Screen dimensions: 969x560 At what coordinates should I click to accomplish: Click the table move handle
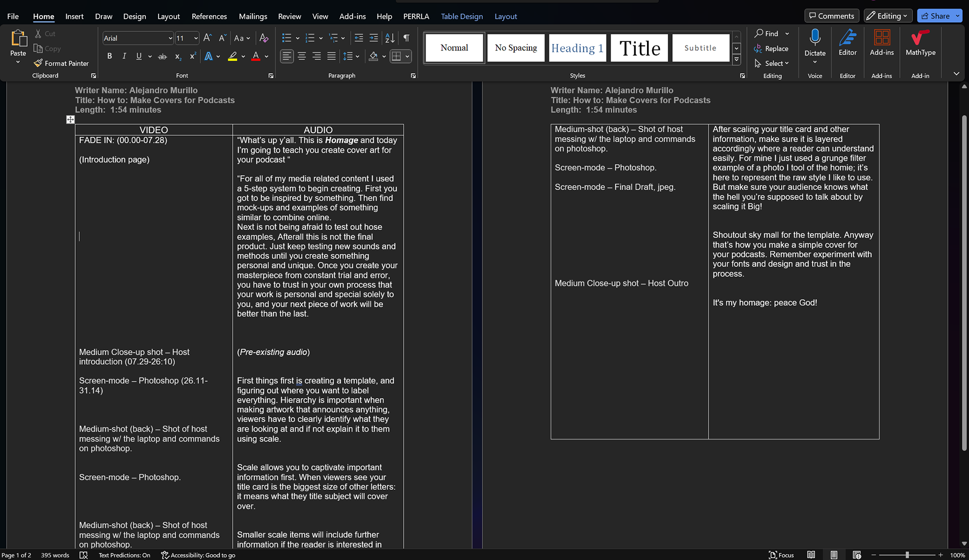(x=70, y=120)
